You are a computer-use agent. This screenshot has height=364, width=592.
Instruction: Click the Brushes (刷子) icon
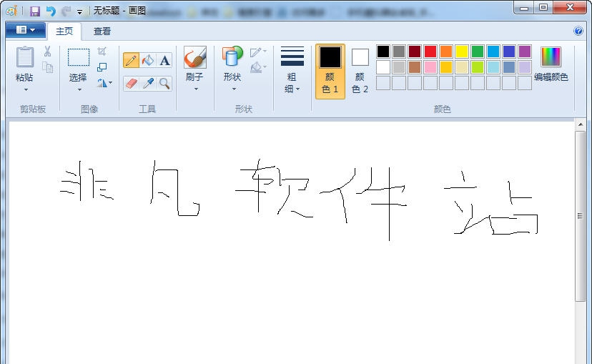pos(194,57)
